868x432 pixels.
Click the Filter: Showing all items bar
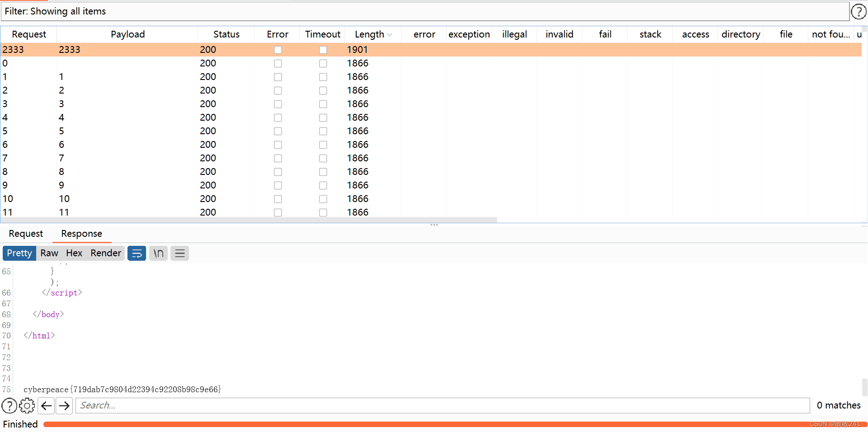click(x=425, y=11)
